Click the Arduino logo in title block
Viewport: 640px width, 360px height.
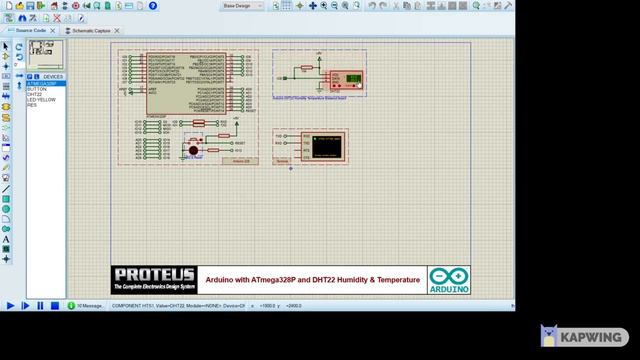(x=449, y=280)
